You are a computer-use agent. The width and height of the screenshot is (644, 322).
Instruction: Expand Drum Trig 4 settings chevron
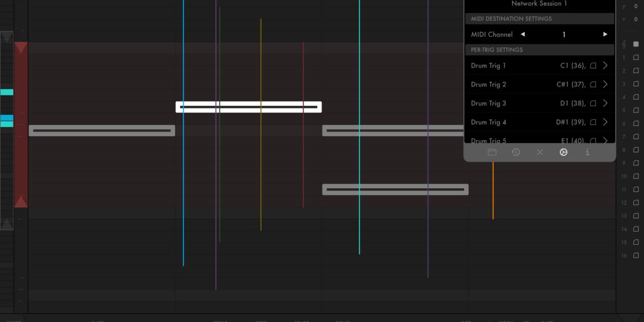pyautogui.click(x=605, y=122)
